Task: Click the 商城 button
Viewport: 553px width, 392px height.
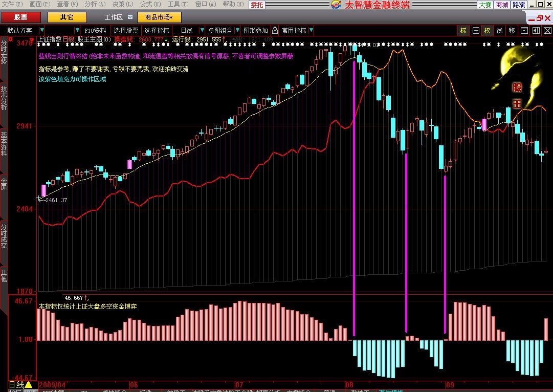Action: tap(502, 5)
